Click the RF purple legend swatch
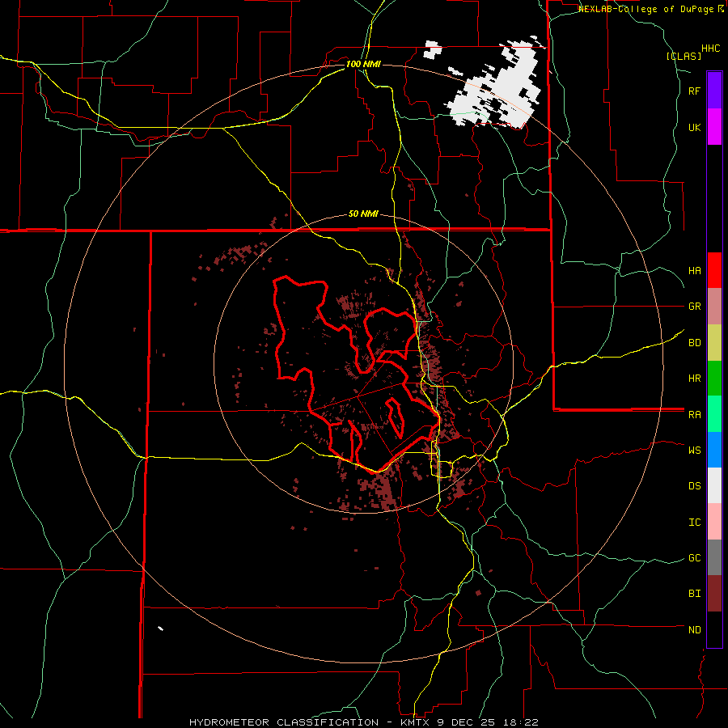The height and width of the screenshot is (728, 728). [714, 90]
